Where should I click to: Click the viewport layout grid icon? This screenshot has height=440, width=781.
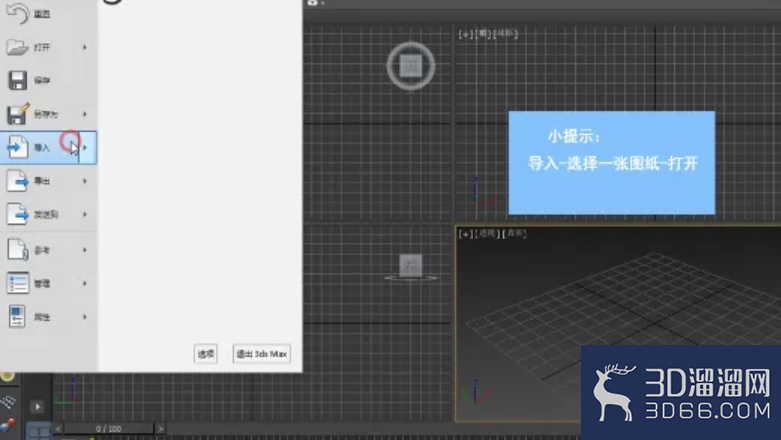38,431
